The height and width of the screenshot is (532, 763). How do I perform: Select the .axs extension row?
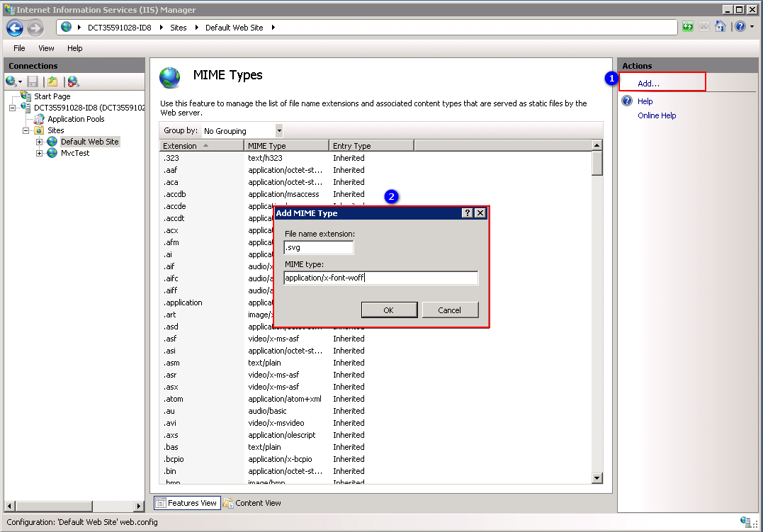(x=375, y=435)
